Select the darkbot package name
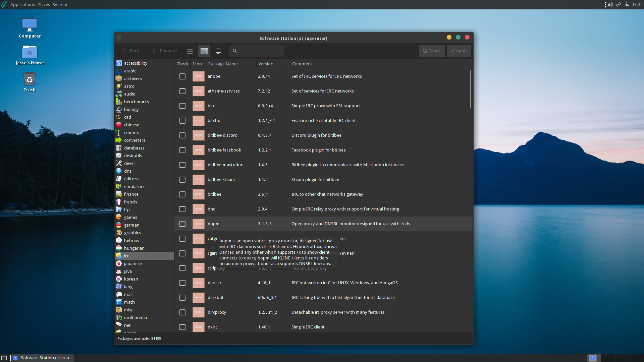 click(x=215, y=298)
